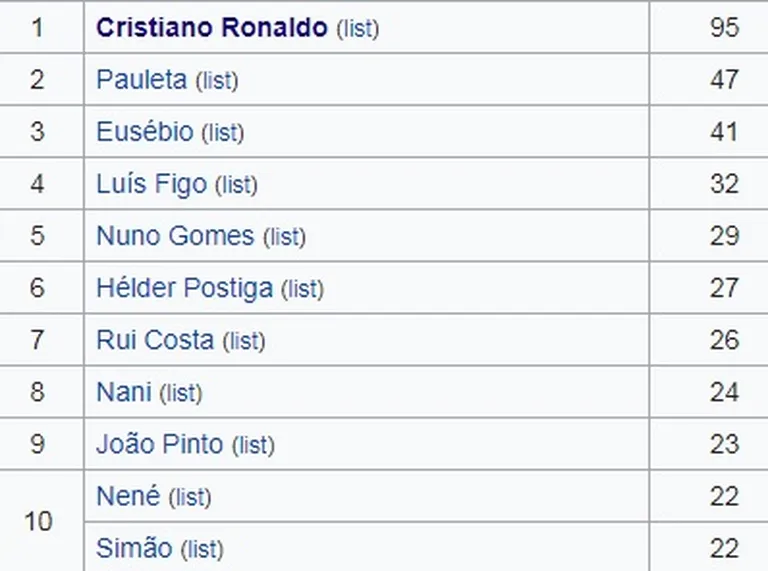
Task: Open the goals list next to Nani
Action: [181, 393]
